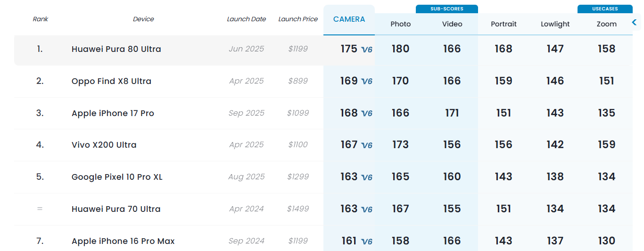Open the Huawei Pura 80 Ultra device link

tap(116, 49)
